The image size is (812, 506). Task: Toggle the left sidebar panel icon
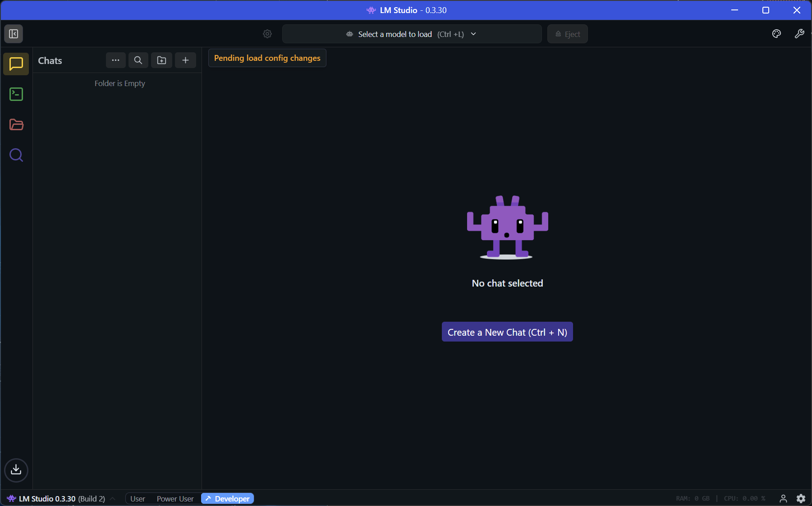coord(14,34)
